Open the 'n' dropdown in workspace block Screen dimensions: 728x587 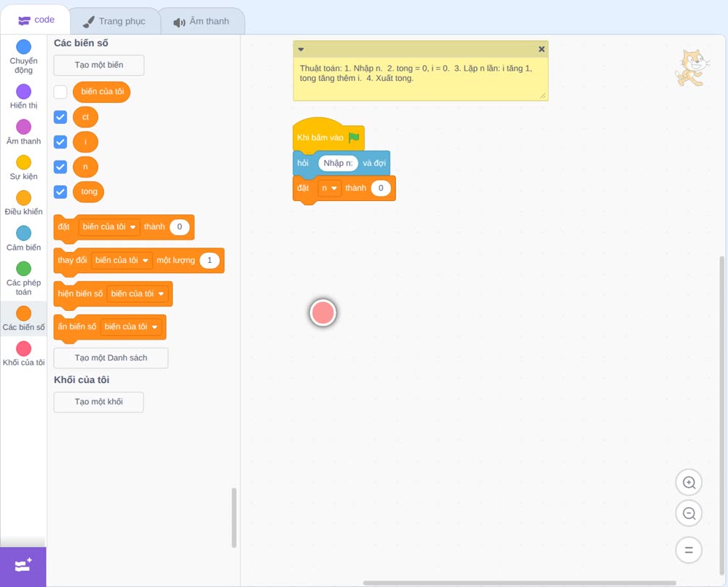point(329,188)
